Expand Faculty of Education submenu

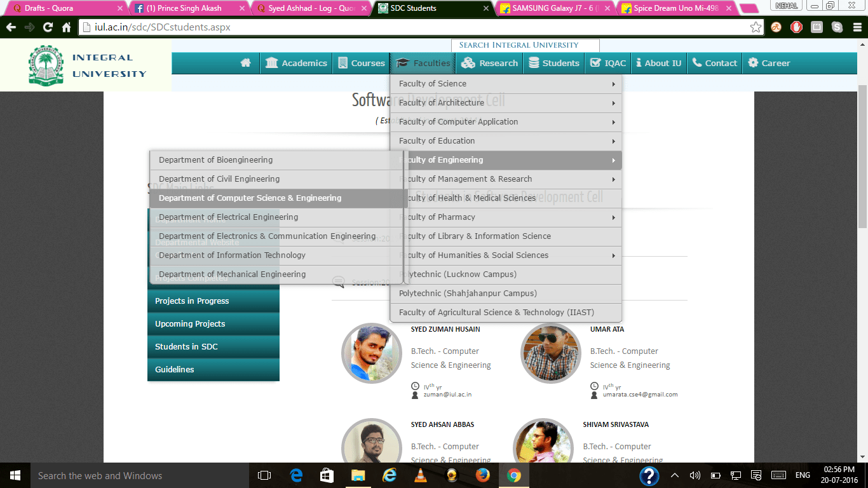pyautogui.click(x=506, y=141)
